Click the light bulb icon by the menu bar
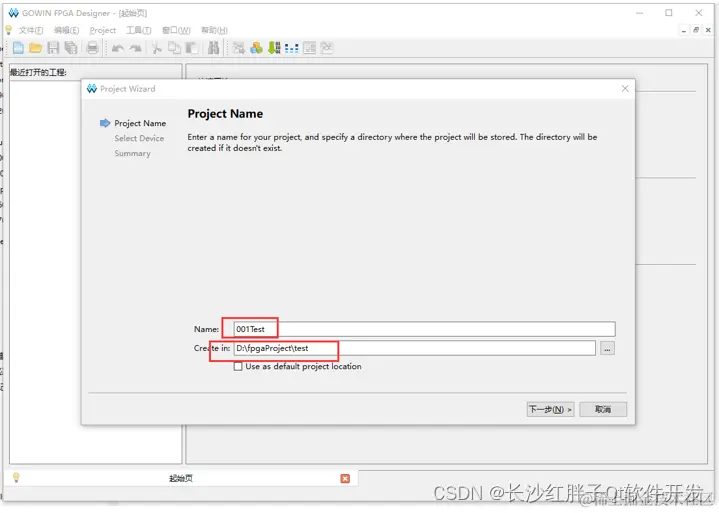The image size is (719, 513). tap(8, 30)
